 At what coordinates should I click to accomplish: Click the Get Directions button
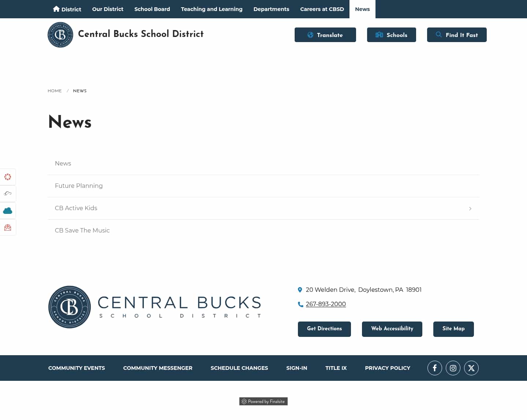coord(324,329)
